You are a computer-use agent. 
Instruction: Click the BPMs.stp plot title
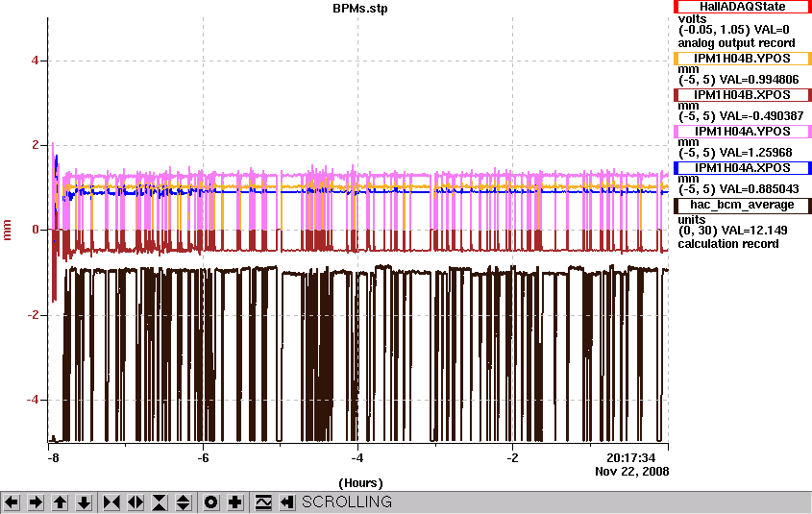point(360,9)
